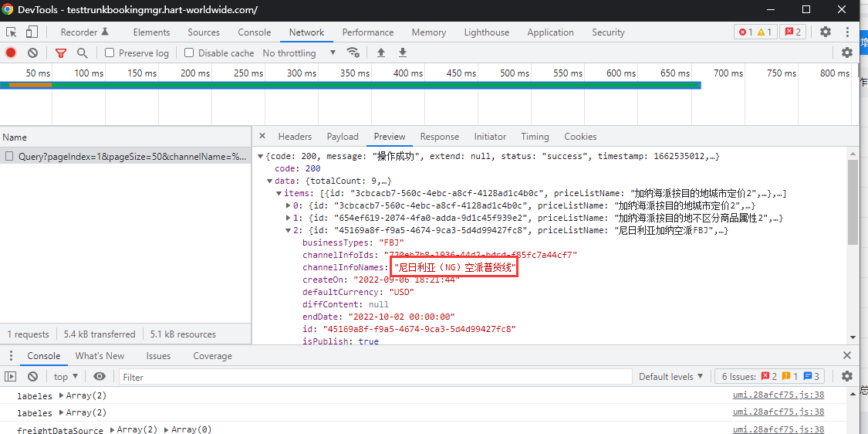Screen dimensions: 868x434
Task: Clear the network log
Action: 32,53
